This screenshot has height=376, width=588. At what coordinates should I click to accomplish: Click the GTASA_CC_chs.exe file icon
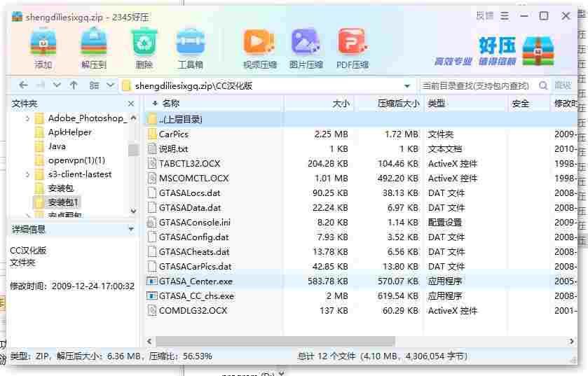coord(152,296)
